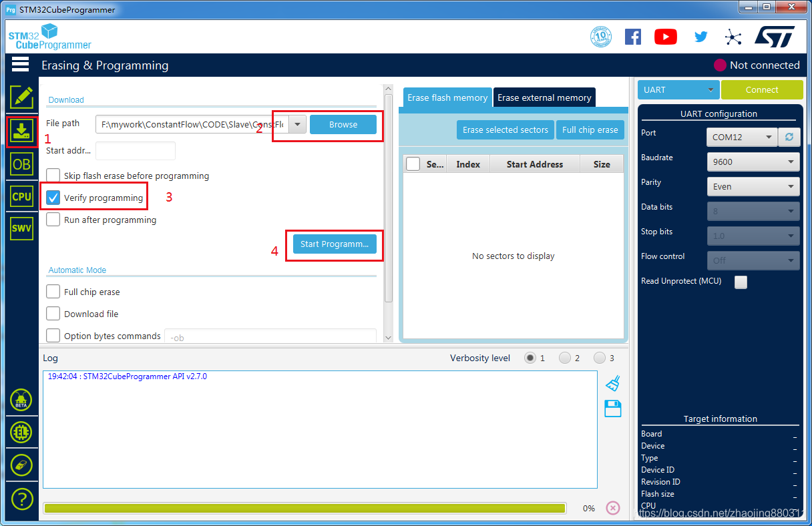Open the Data bits dropdown
812x526 pixels.
(x=753, y=211)
